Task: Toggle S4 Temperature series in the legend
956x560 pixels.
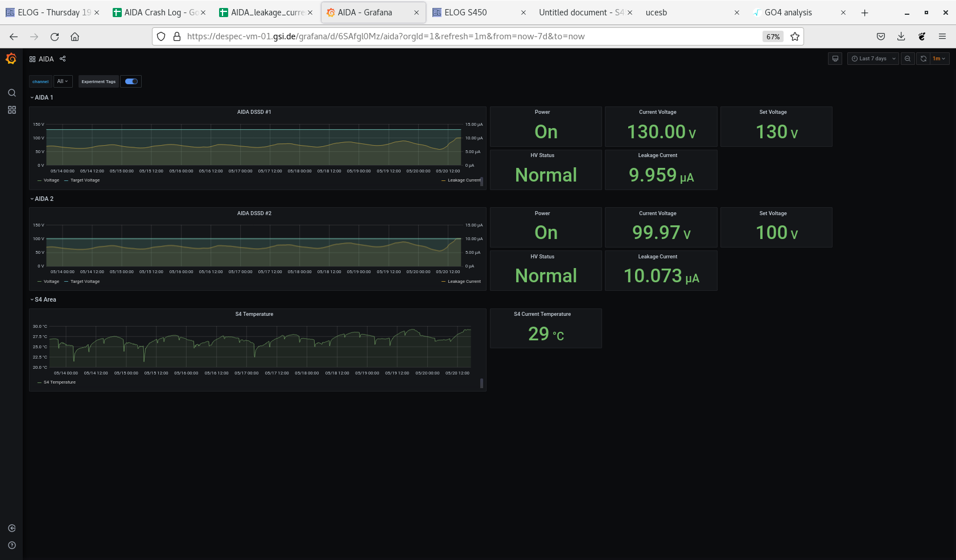Action: pos(59,382)
